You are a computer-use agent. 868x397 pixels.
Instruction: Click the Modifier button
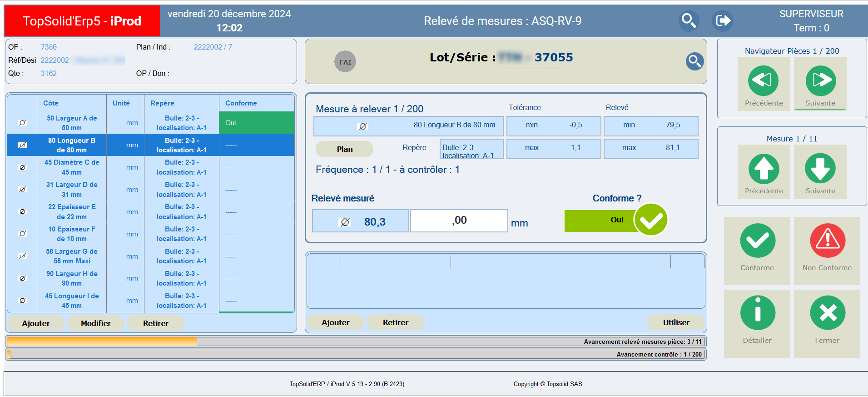point(96,323)
